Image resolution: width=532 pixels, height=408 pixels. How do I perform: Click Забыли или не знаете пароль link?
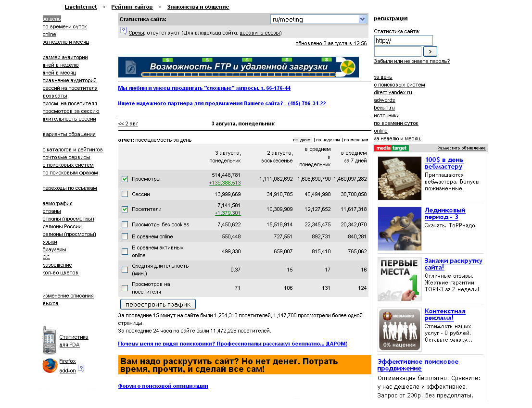(x=412, y=62)
